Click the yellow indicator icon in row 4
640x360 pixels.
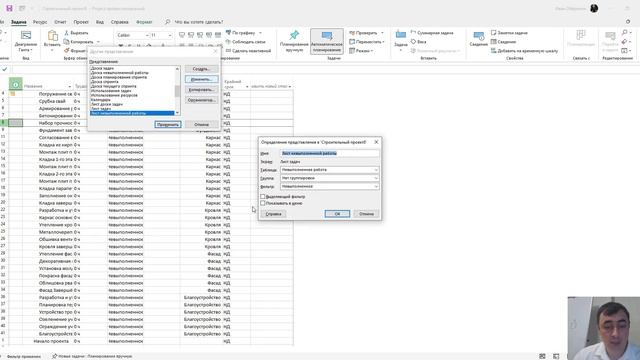[13, 94]
